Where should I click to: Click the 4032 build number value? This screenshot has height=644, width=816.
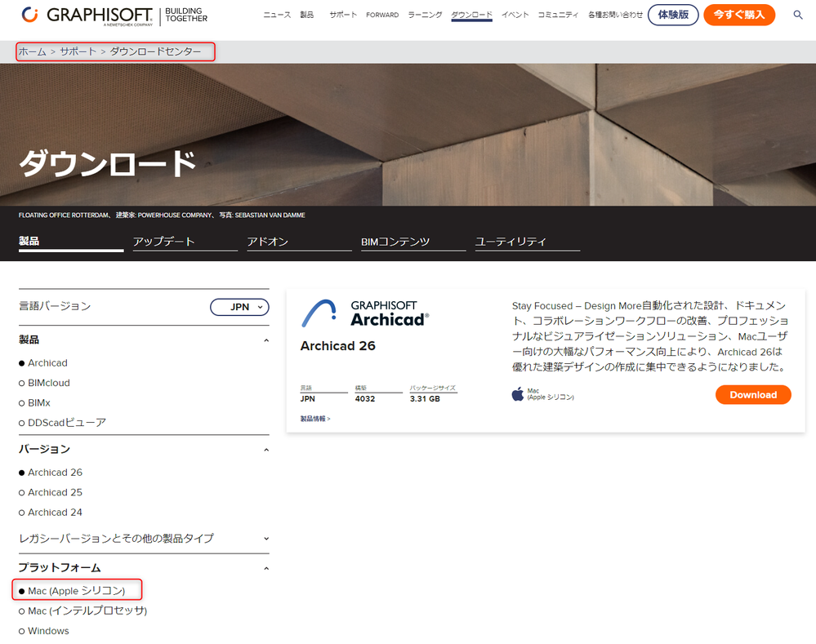pos(365,399)
